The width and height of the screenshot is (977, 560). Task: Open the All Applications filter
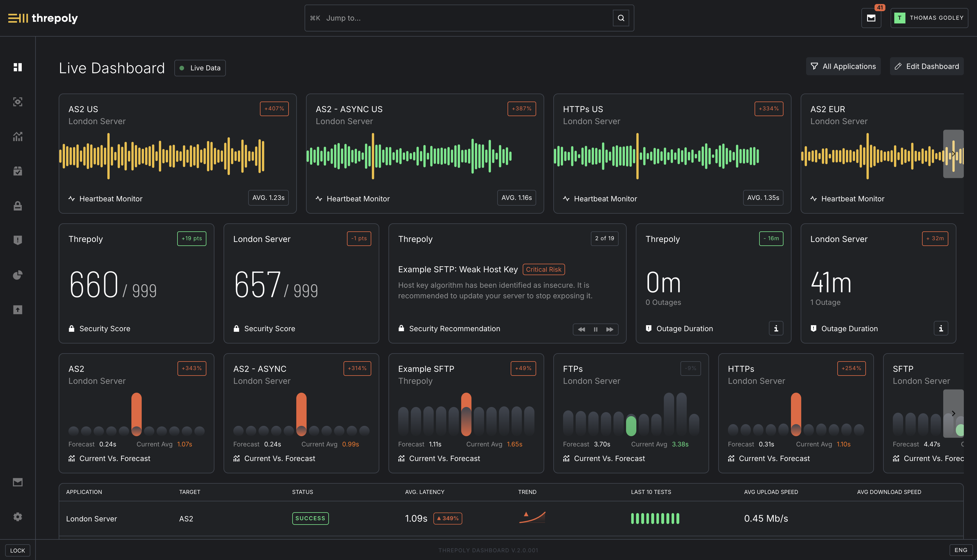[x=843, y=66]
